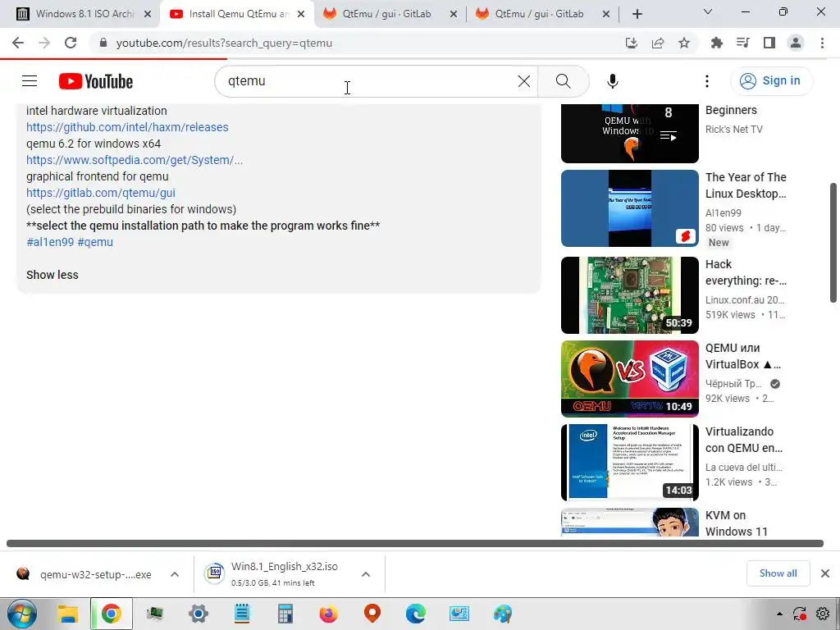This screenshot has height=630, width=840.
Task: Click the horizontal scrollbar
Action: (414, 543)
